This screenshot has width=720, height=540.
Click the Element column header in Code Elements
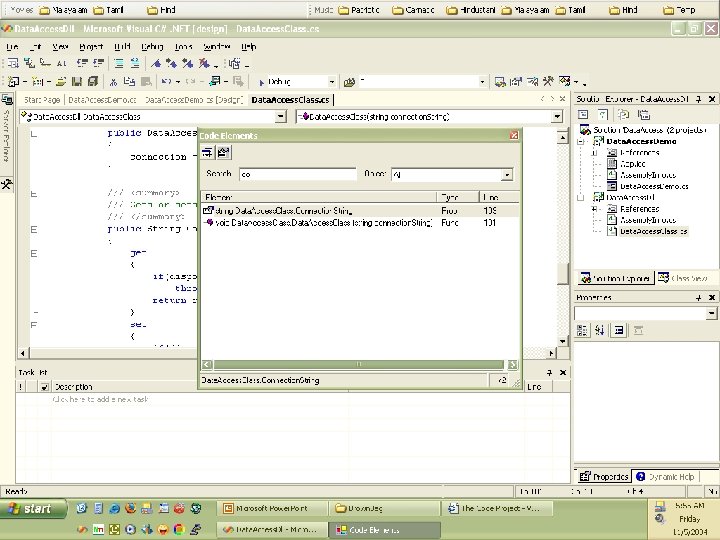tap(319, 197)
